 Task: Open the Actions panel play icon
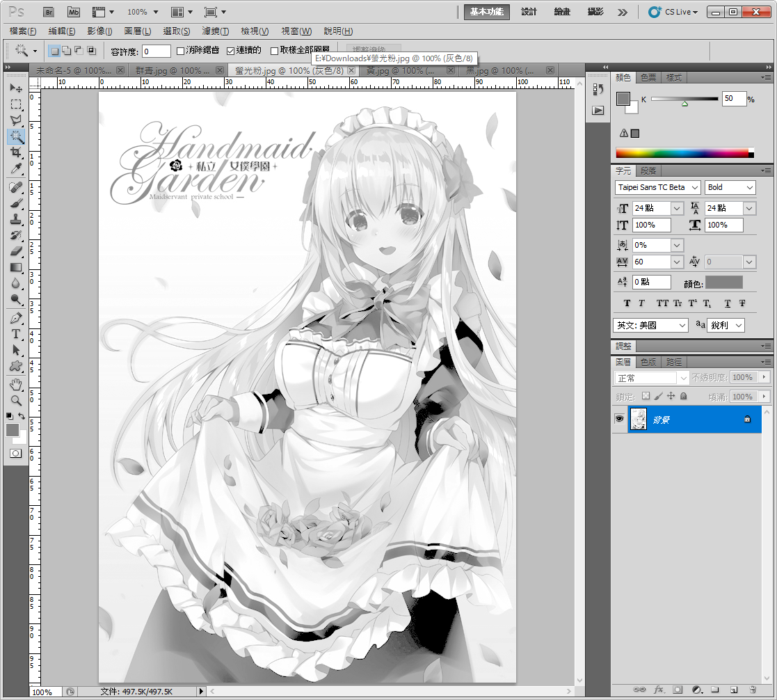point(598,110)
